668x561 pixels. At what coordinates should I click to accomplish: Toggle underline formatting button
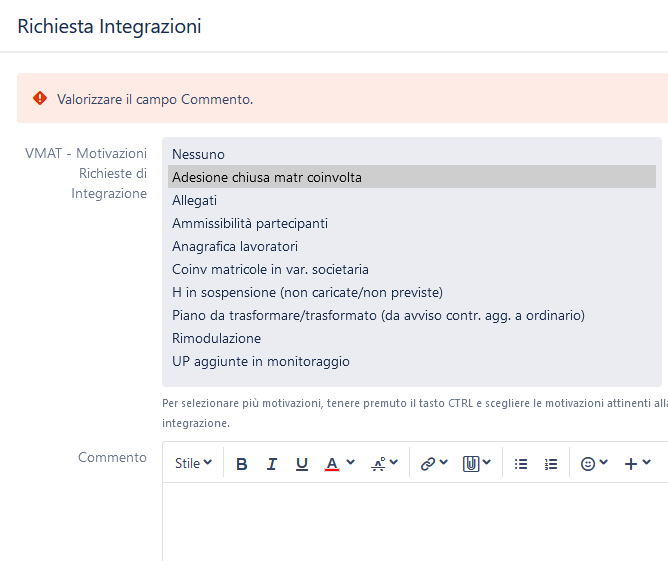pyautogui.click(x=302, y=463)
